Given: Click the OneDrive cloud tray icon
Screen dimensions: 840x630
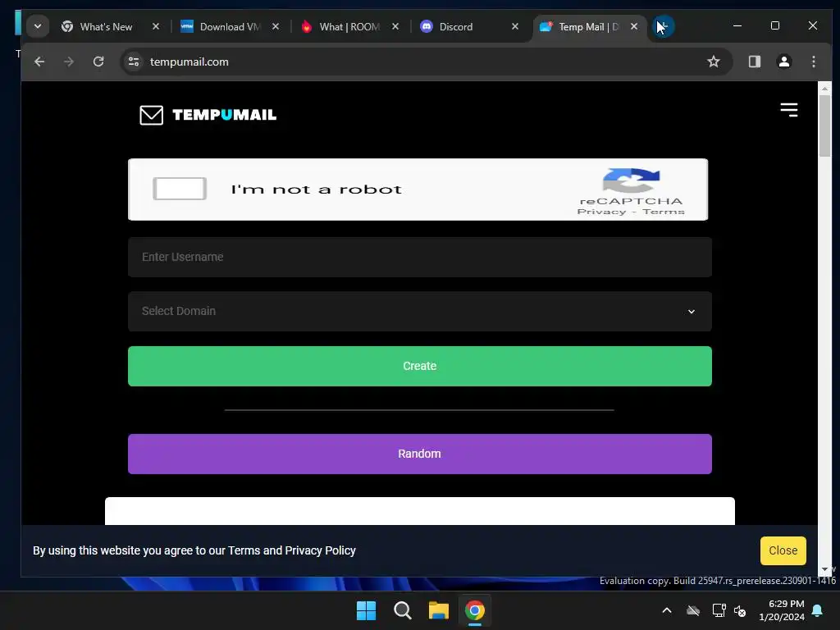Looking at the screenshot, I should tap(692, 610).
